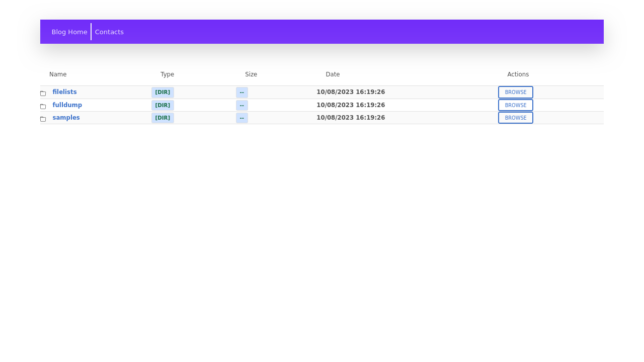Go to Blog Home in navbar
The width and height of the screenshot is (644, 362).
point(69,32)
